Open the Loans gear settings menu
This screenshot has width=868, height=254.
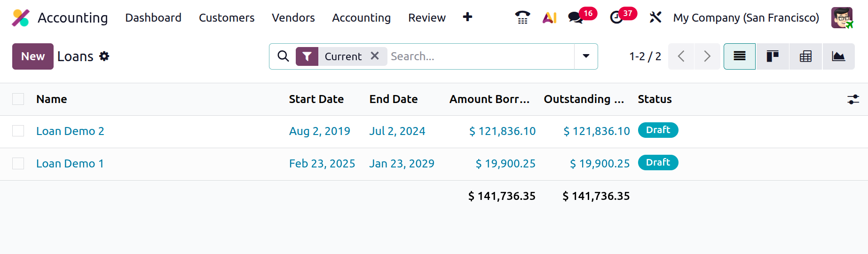(104, 56)
